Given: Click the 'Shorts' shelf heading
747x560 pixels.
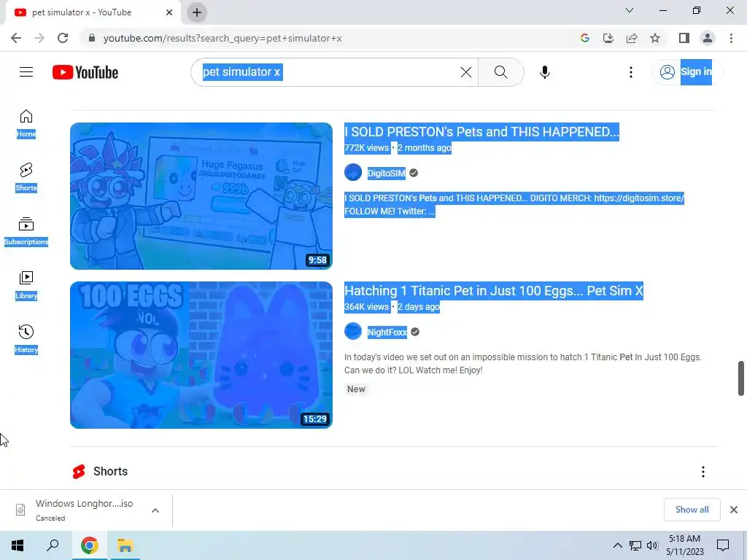Looking at the screenshot, I should [x=111, y=472].
